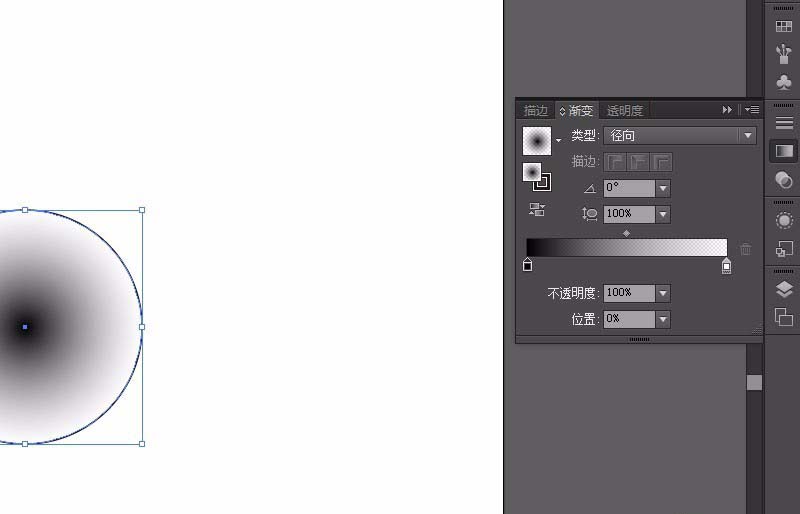Viewport: 800px width, 514px height.
Task: Open the Artboards panel icon in the dock
Action: coord(784,316)
